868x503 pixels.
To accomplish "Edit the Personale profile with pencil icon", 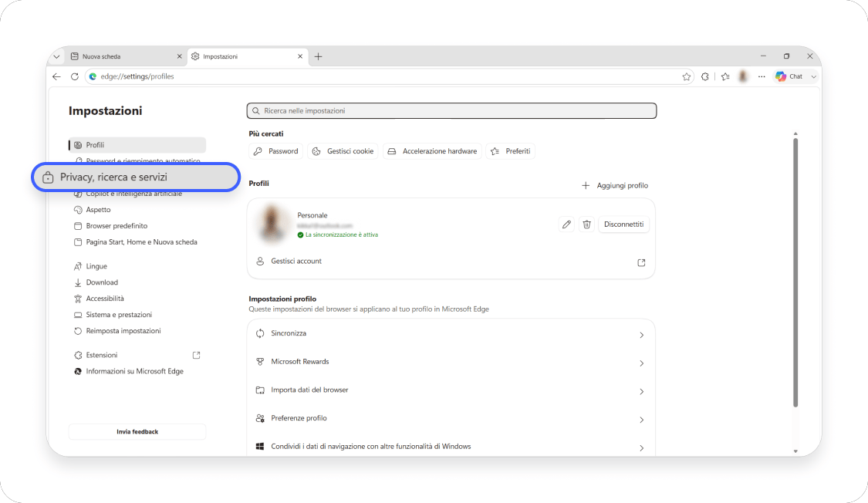I will click(566, 224).
